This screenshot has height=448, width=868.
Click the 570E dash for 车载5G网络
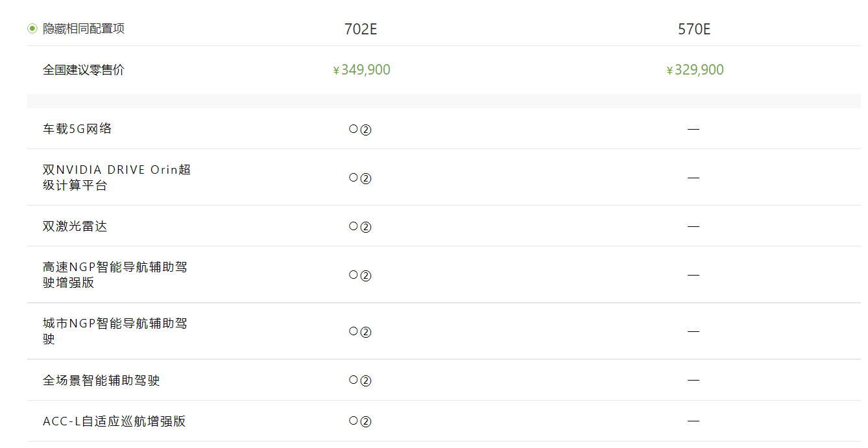(x=693, y=129)
